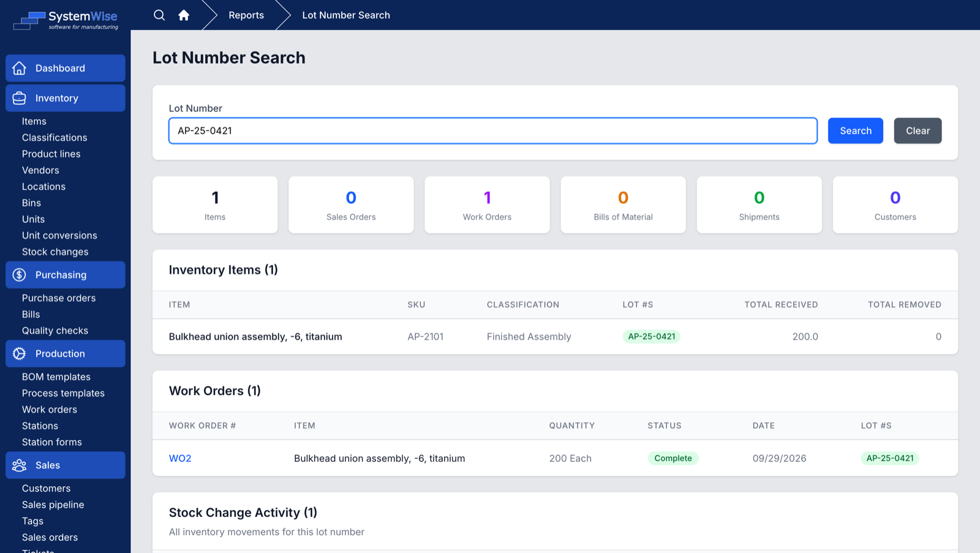The height and width of the screenshot is (553, 980).
Task: Click AP-25-0421 lot badge in Inventory Items
Action: pos(652,336)
